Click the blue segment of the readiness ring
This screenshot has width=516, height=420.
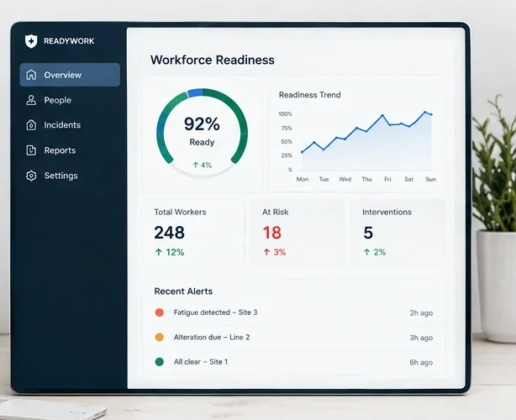pos(195,92)
